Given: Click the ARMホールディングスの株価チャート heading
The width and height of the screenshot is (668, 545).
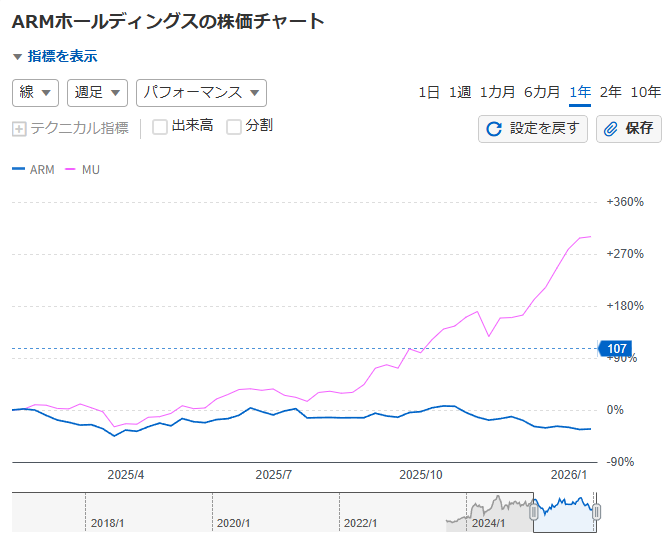Looking at the screenshot, I should (x=168, y=21).
